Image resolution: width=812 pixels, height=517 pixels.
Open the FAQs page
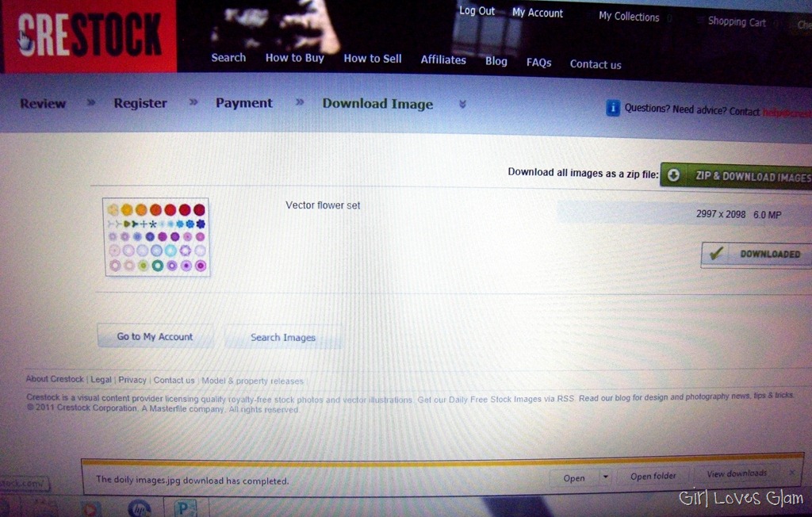coord(538,63)
